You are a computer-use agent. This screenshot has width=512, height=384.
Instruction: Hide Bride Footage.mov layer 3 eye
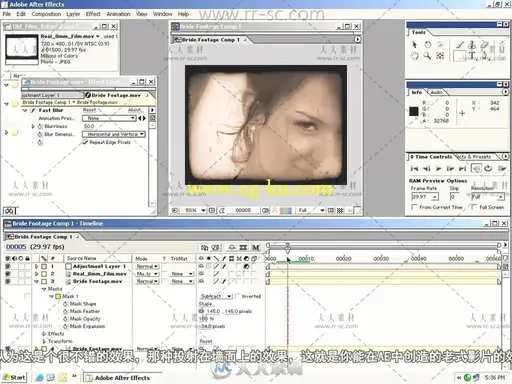[x=8, y=281]
